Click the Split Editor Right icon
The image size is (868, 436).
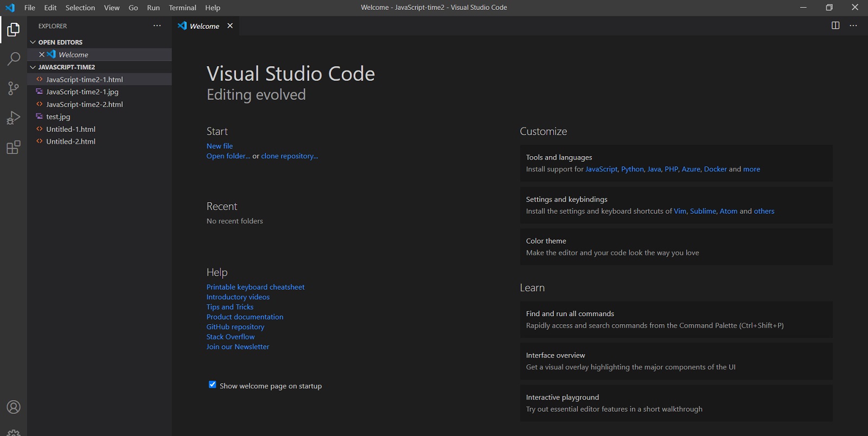coord(835,25)
